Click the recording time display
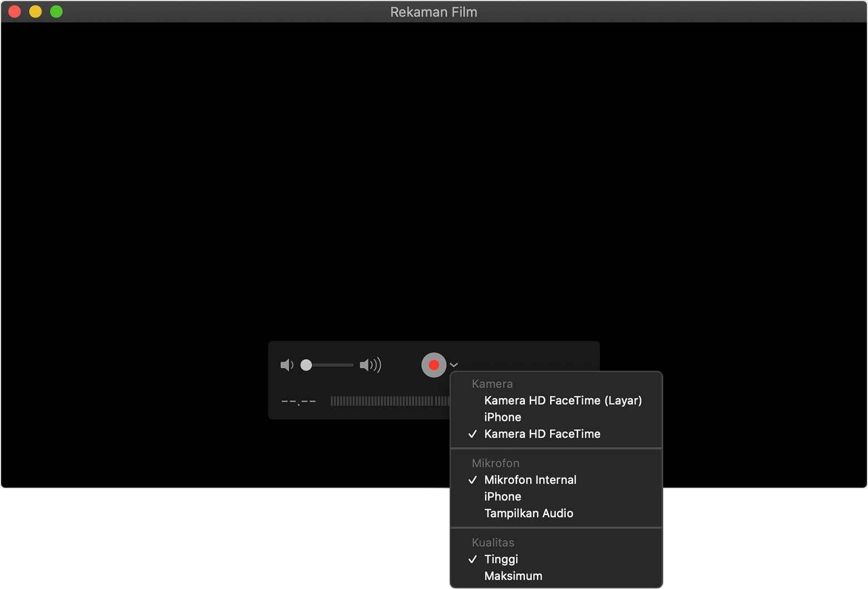The image size is (868, 589). click(x=299, y=401)
